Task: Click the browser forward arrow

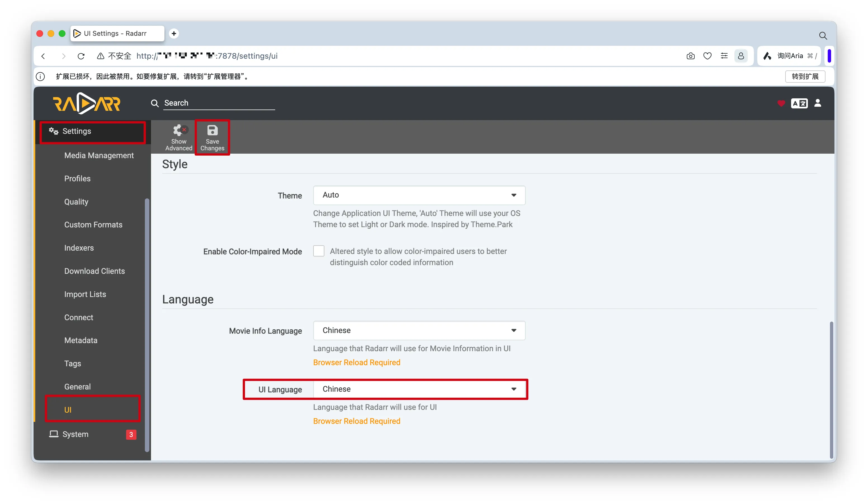Action: click(x=63, y=56)
